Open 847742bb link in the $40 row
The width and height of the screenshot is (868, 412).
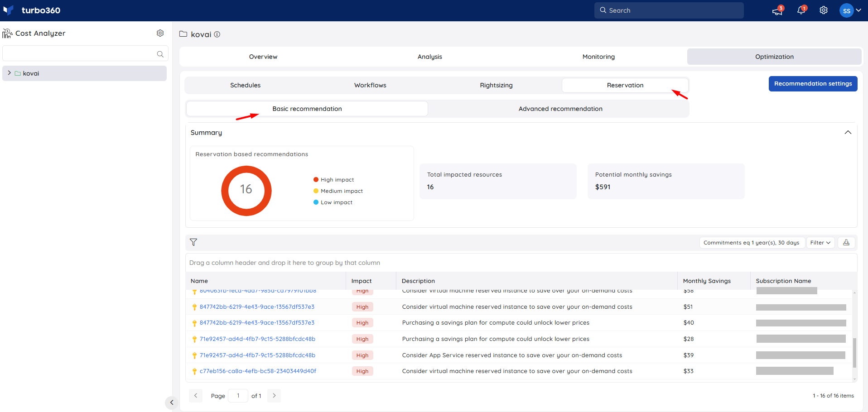tap(257, 322)
